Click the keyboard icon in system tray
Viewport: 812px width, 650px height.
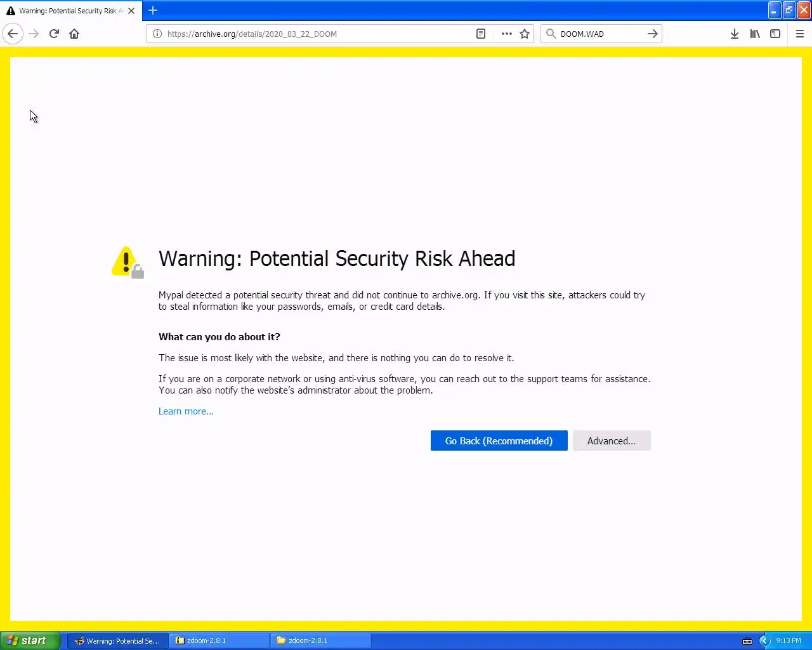747,640
